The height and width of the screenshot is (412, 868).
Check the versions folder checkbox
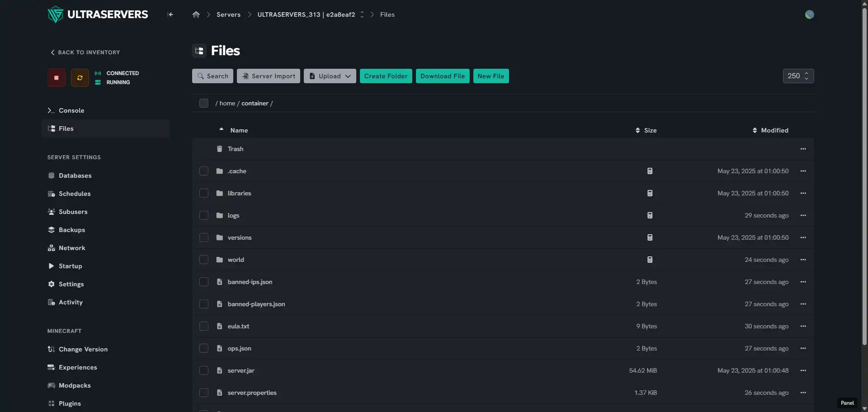tap(204, 237)
